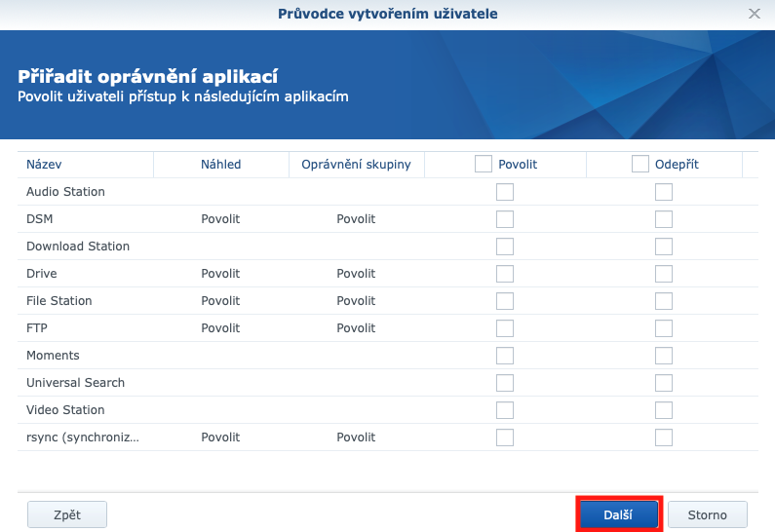Tick Odepřít checkbox for Download Station
Screen dimensions: 775x532
[664, 247]
